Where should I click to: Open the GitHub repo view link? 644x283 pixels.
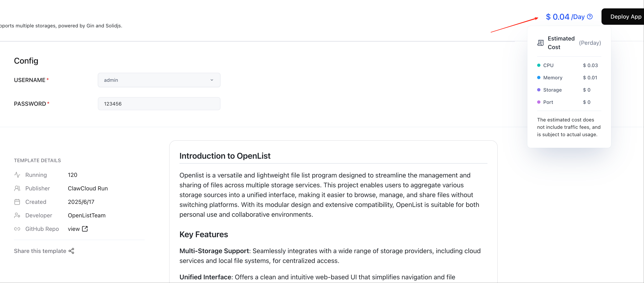tap(74, 229)
